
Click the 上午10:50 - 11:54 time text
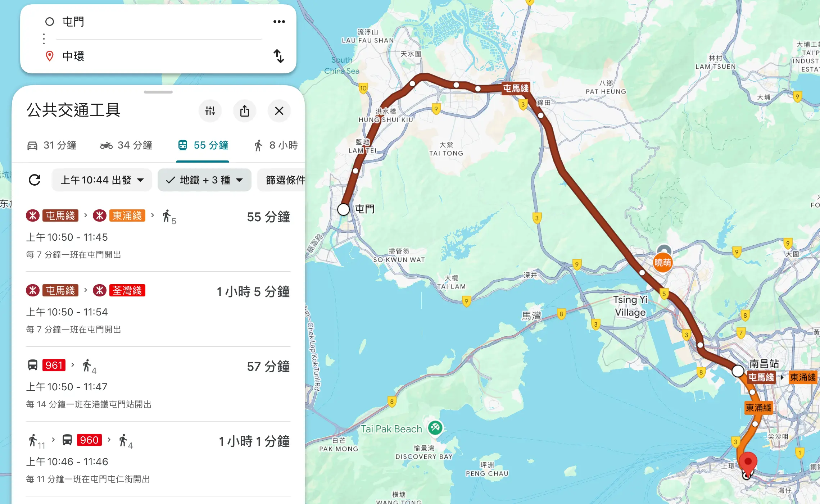(x=67, y=312)
